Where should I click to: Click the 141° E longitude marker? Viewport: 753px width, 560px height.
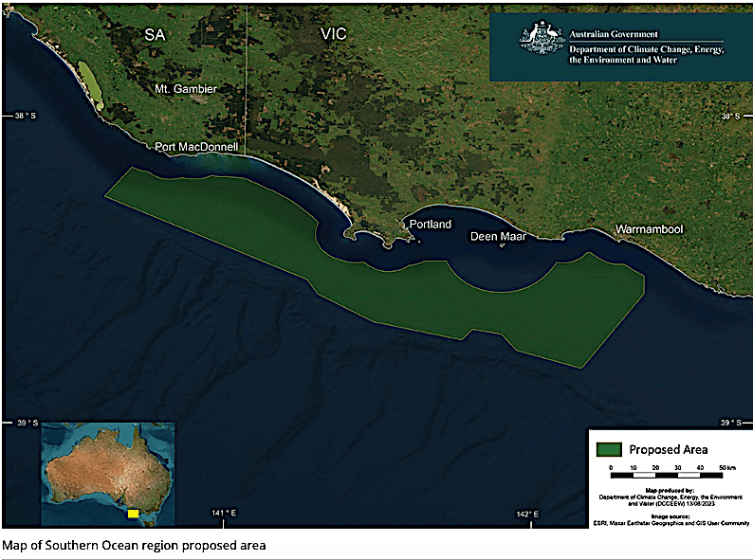point(223,514)
